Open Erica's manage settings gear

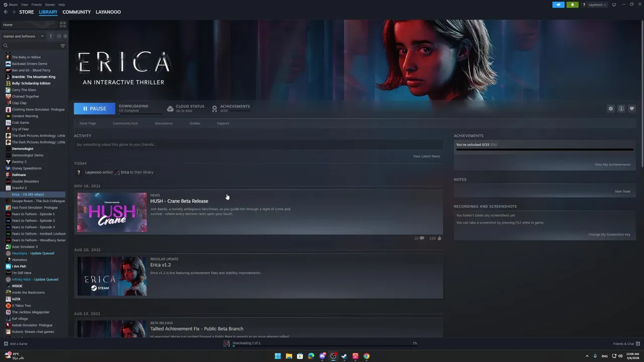coord(611,109)
